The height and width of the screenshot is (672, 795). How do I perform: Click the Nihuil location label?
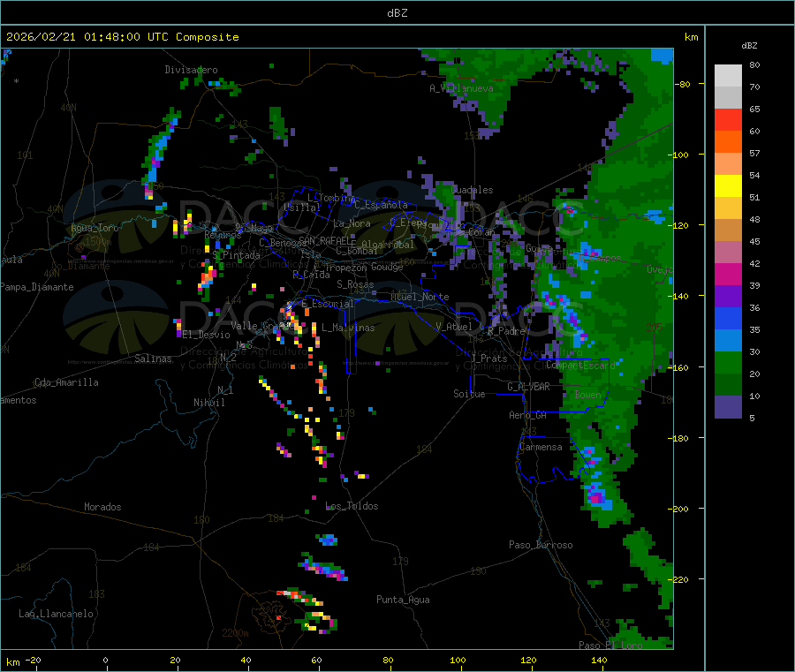(208, 403)
